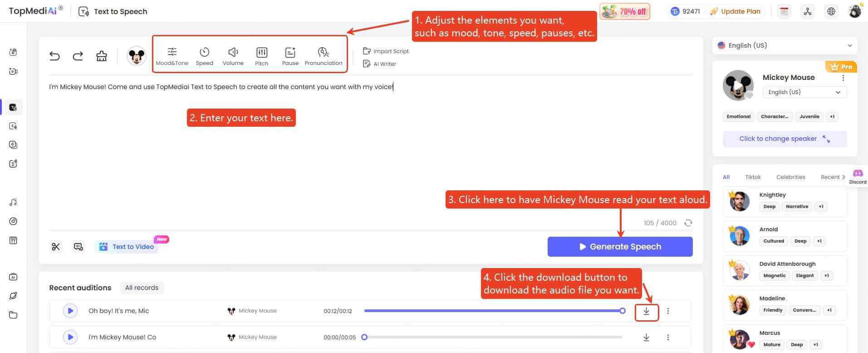The height and width of the screenshot is (353, 868).
Task: Switch to the Celebrities voice tab
Action: [x=790, y=177]
